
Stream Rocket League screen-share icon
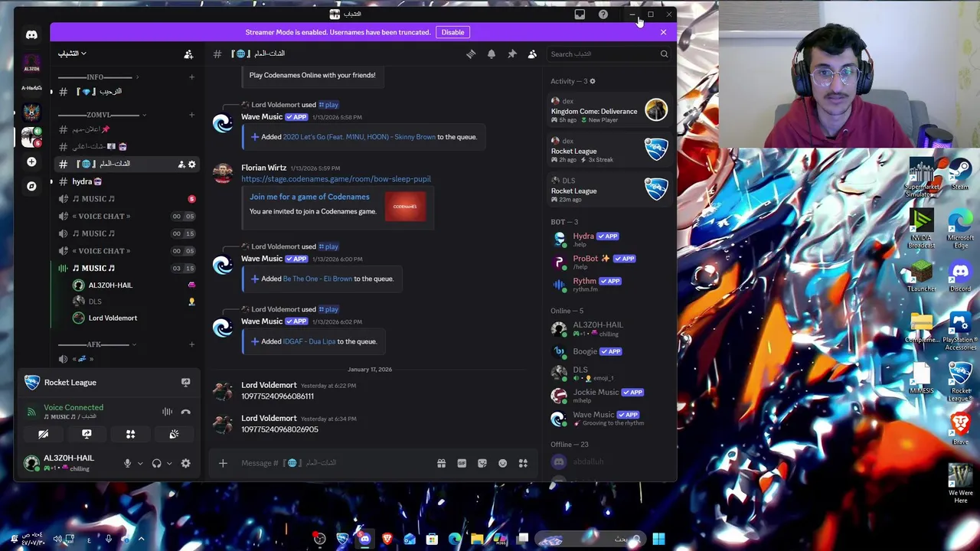185,382
